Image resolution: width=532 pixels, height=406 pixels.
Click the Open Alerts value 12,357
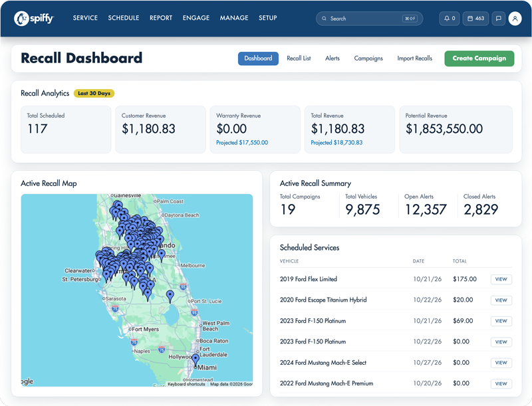[426, 209]
